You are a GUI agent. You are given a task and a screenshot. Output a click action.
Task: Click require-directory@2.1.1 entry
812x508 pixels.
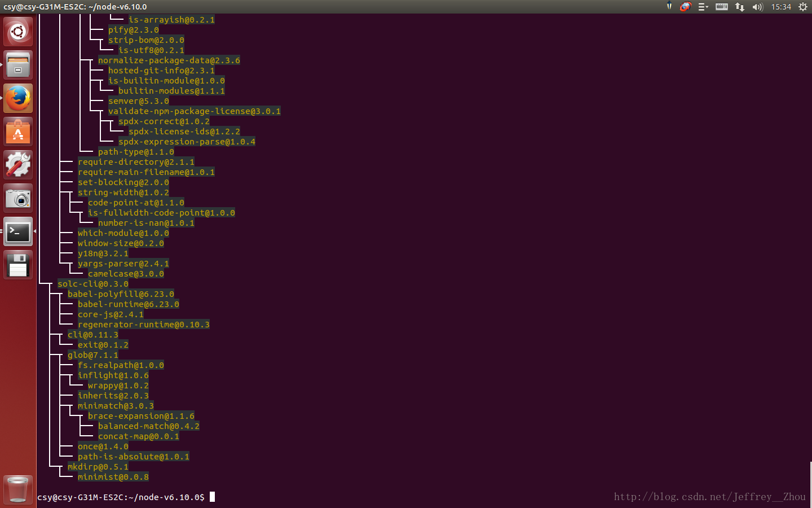(136, 162)
